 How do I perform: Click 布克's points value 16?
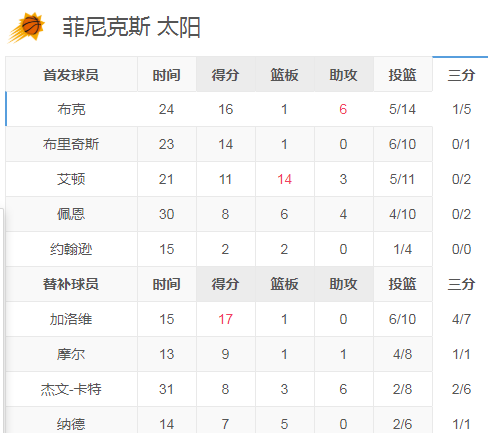point(225,109)
